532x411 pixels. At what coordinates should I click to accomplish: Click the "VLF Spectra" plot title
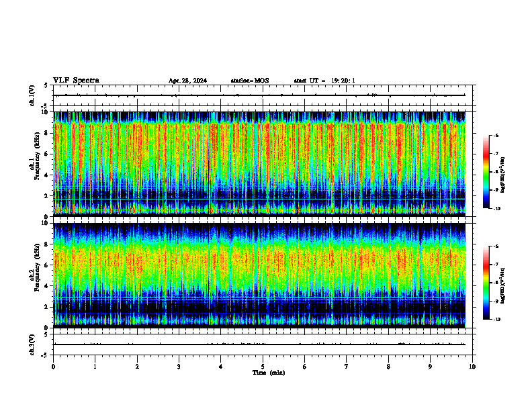tap(76, 81)
